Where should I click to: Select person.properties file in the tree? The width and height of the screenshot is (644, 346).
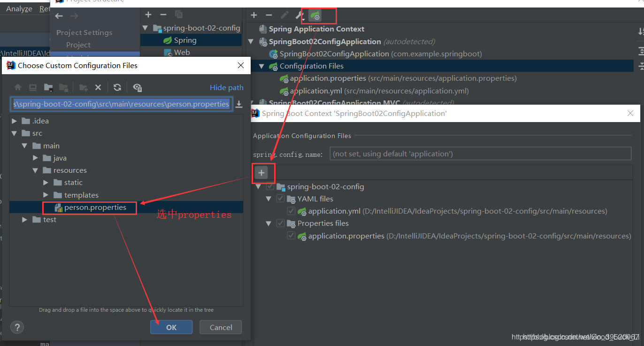95,208
